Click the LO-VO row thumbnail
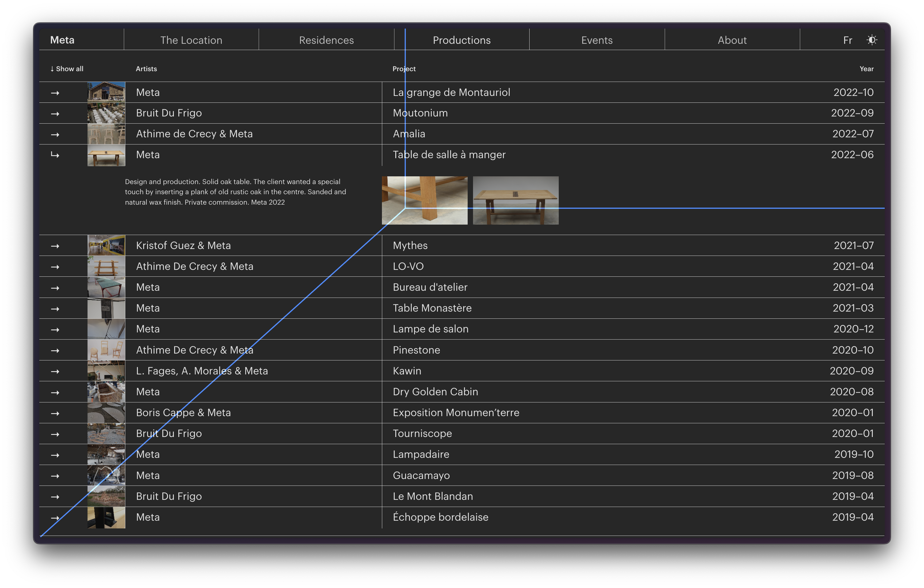Viewport: 924px width, 588px height. pos(106,266)
